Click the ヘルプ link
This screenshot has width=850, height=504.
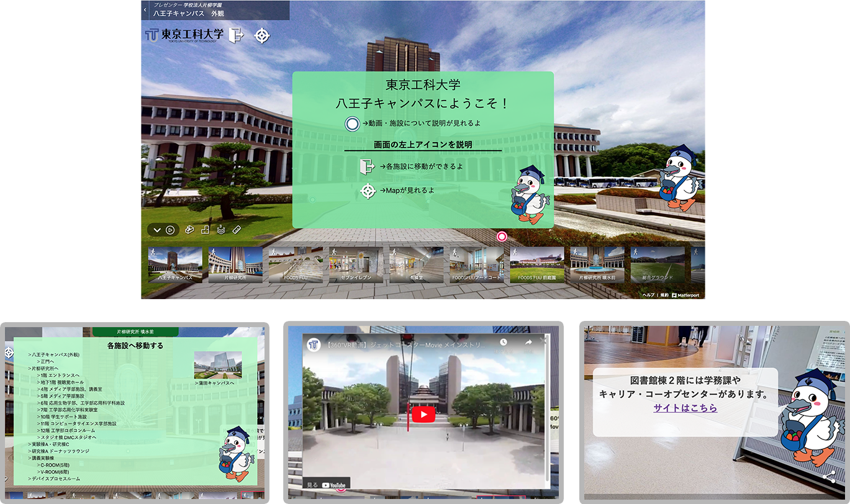[x=648, y=295]
